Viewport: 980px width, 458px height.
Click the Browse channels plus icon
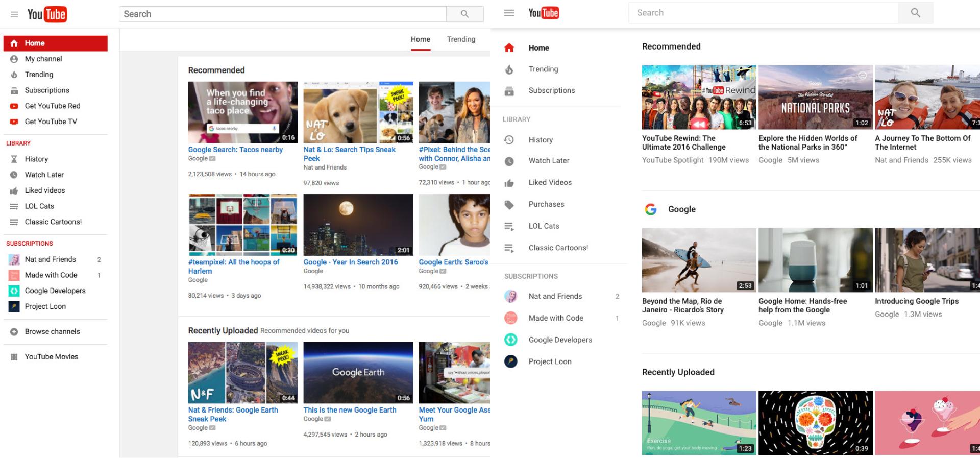pos(14,332)
